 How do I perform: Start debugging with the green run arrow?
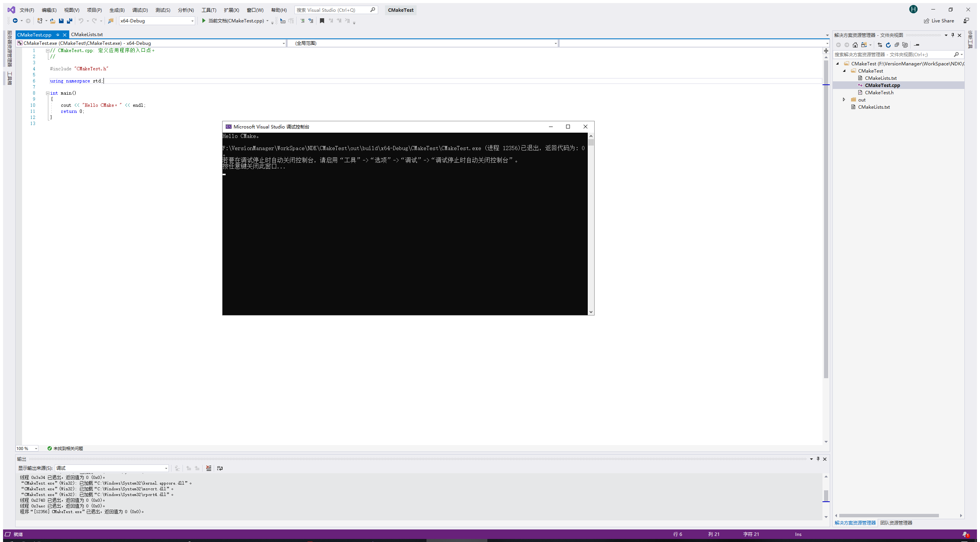pyautogui.click(x=204, y=21)
